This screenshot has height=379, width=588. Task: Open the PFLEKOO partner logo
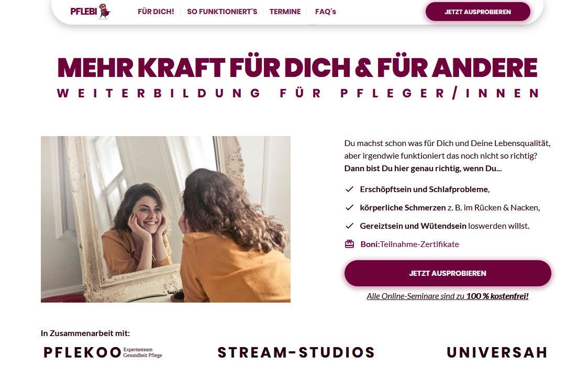103,352
